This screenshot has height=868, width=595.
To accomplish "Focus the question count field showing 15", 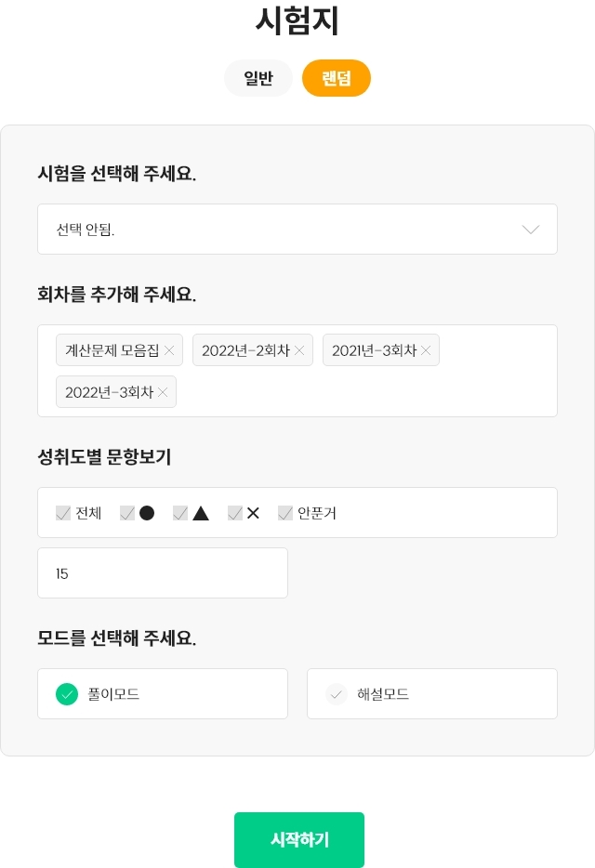I will (x=163, y=573).
